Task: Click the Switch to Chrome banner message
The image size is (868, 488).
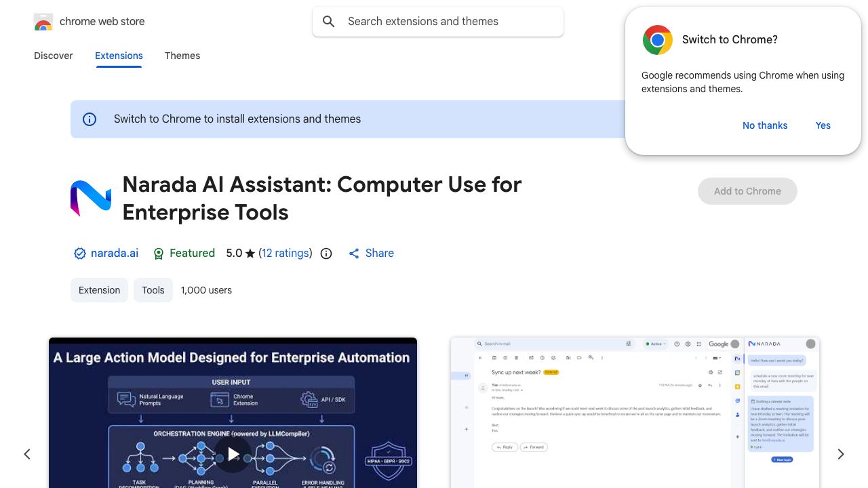Action: pos(237,119)
